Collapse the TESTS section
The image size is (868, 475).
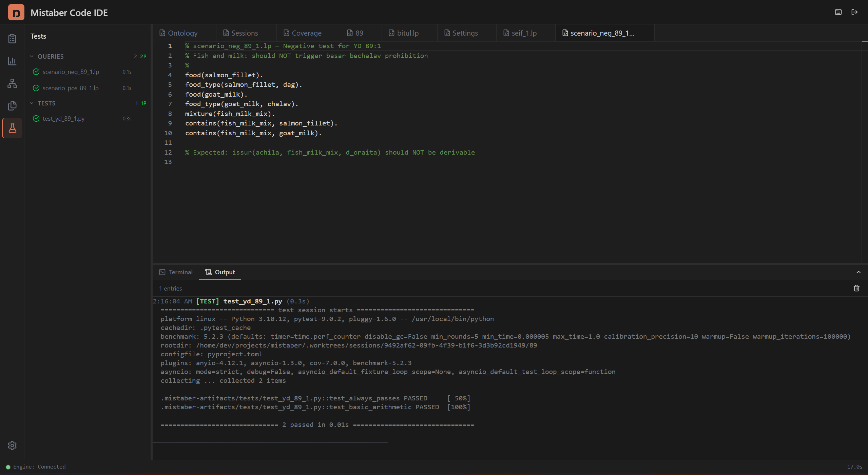click(x=32, y=103)
